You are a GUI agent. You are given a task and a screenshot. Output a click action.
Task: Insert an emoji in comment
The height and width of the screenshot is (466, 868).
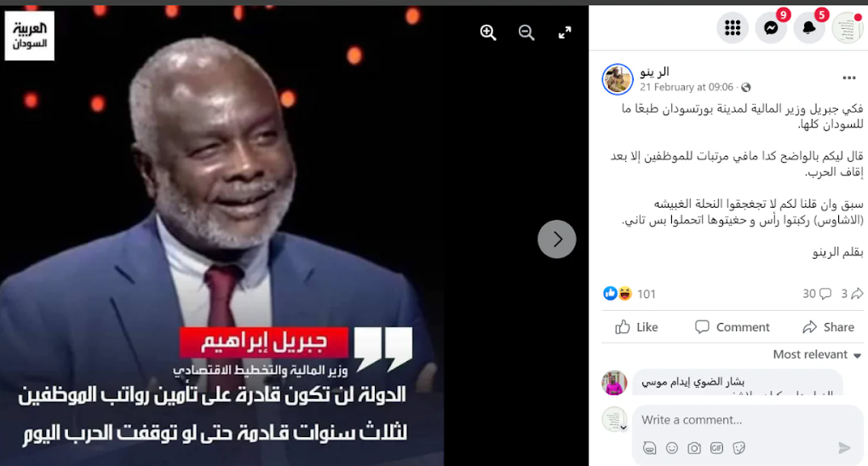point(671,448)
